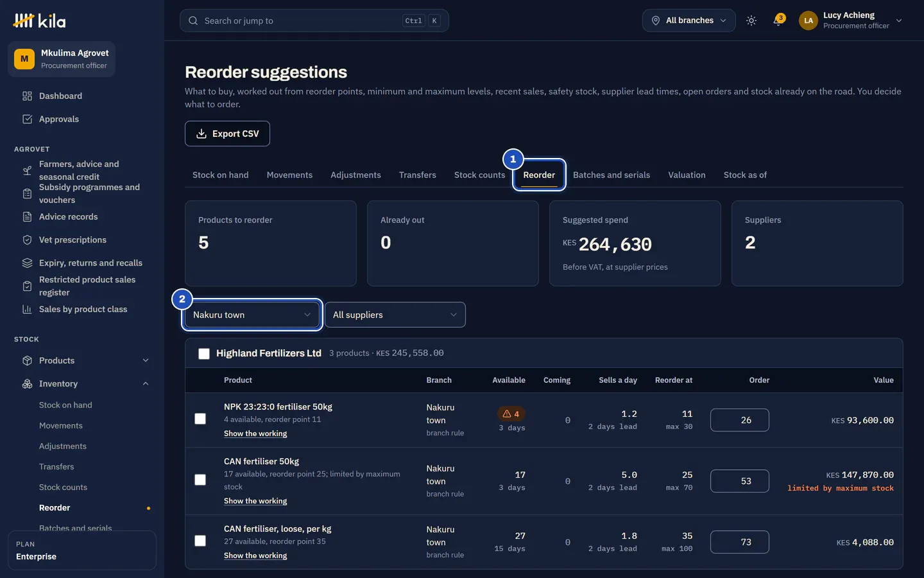The height and width of the screenshot is (578, 924).
Task: Switch to the Valuation tab
Action: (x=687, y=175)
